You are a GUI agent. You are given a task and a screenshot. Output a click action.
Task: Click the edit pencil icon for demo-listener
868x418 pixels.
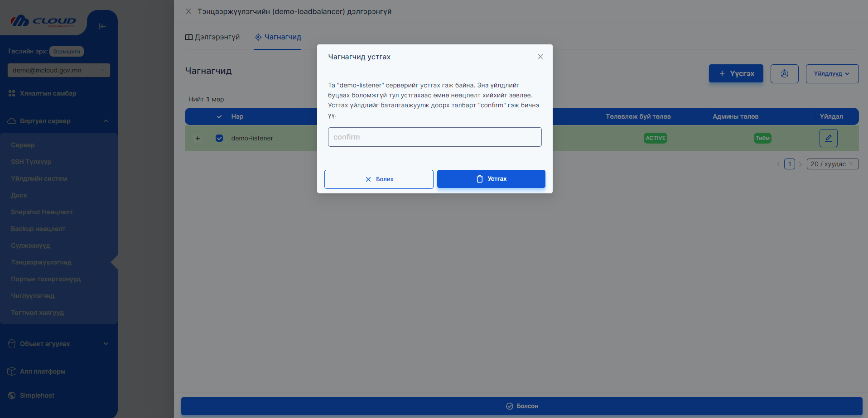point(828,138)
